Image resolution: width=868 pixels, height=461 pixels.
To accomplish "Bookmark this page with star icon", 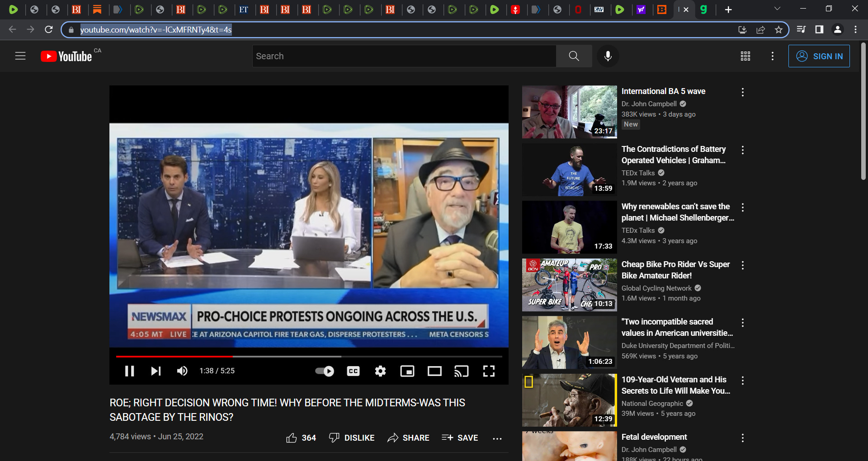I will pos(778,30).
